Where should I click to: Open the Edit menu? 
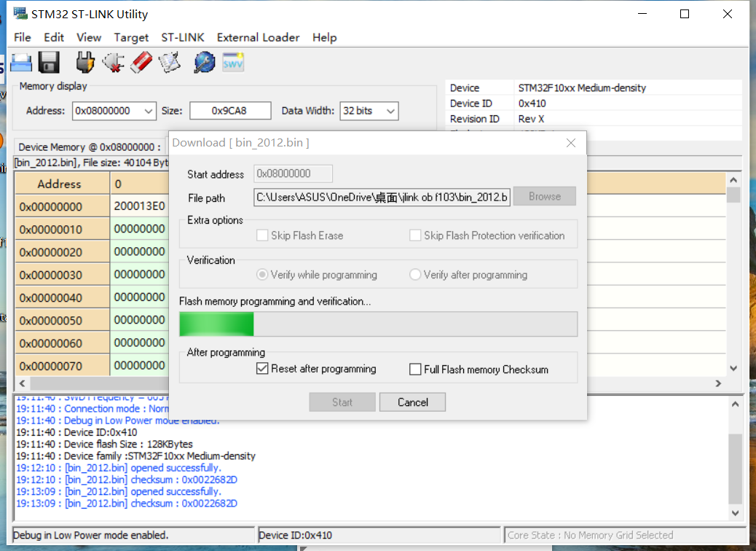53,38
